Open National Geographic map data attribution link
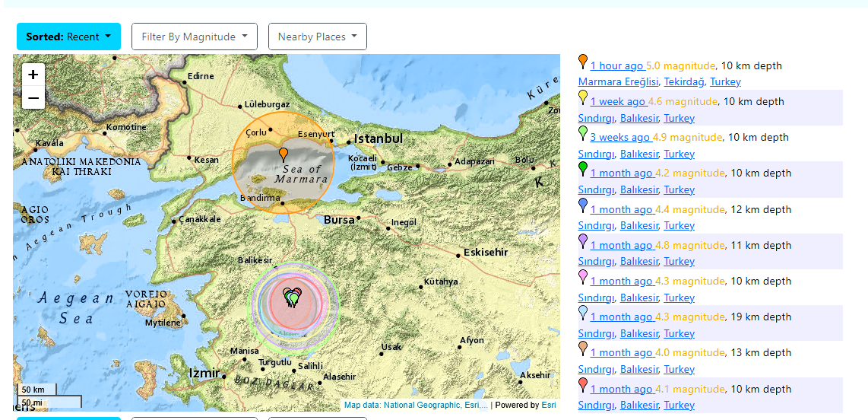Screen dimensions: 868x420 (x=416, y=406)
